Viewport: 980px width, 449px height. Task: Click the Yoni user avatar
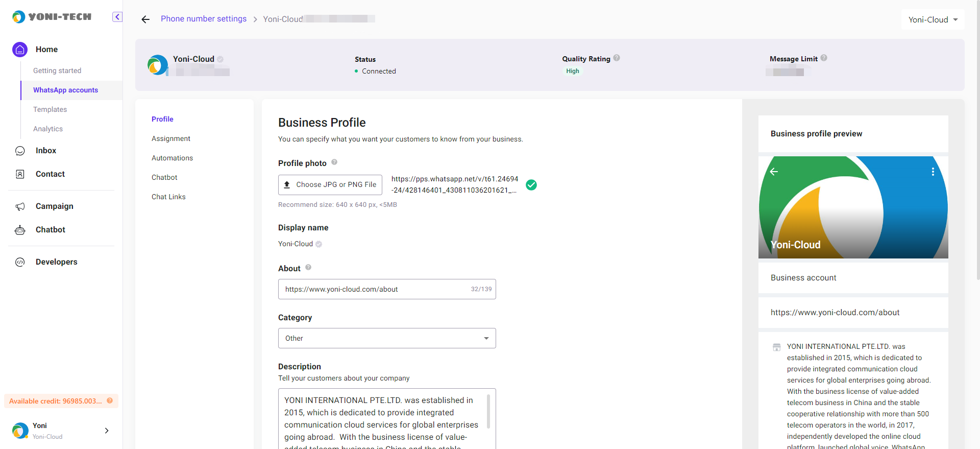pos(20,431)
